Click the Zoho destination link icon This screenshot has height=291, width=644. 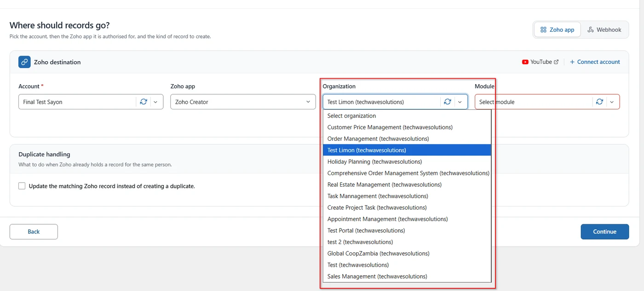pos(24,62)
